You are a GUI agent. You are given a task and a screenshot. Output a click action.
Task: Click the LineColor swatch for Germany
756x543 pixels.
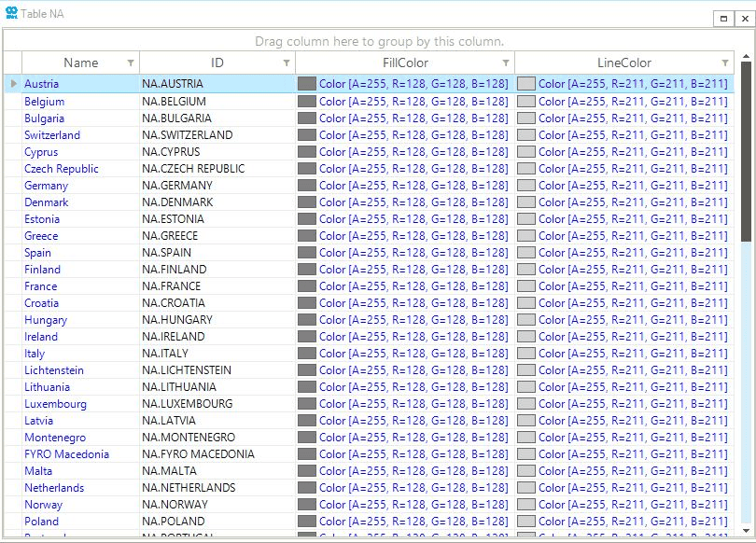tap(526, 186)
